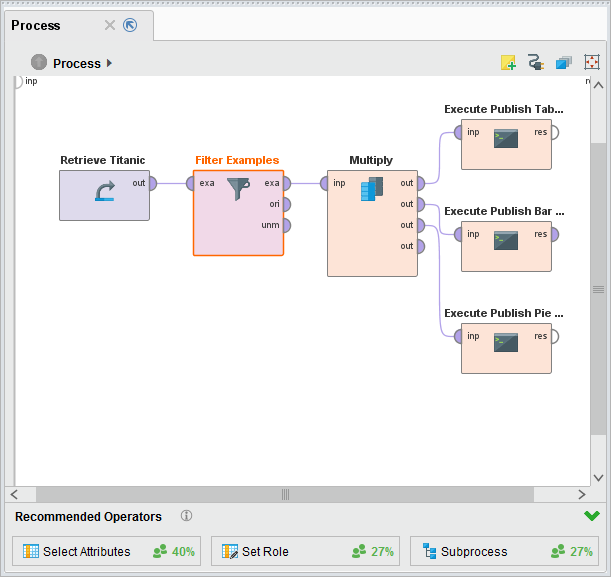The height and width of the screenshot is (577, 611).
Task: Open the Recommended Operators info icon
Action: (186, 516)
